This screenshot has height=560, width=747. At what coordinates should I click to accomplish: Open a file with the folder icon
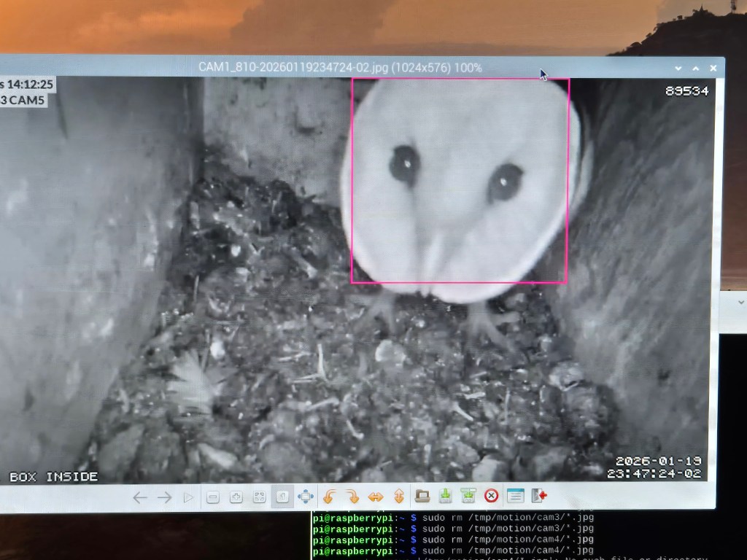point(422,497)
